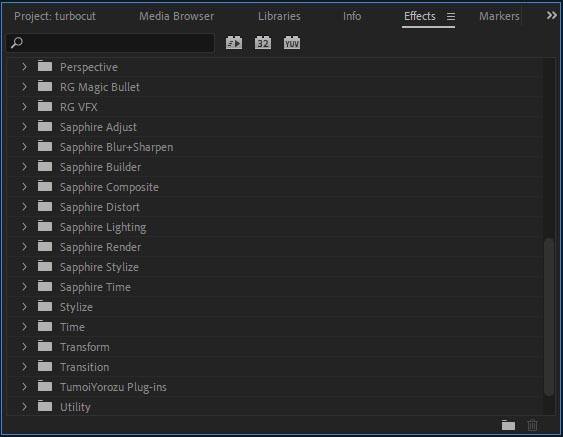Click the Sapphire Adjust folder icon
The image size is (563, 437).
pyautogui.click(x=45, y=126)
